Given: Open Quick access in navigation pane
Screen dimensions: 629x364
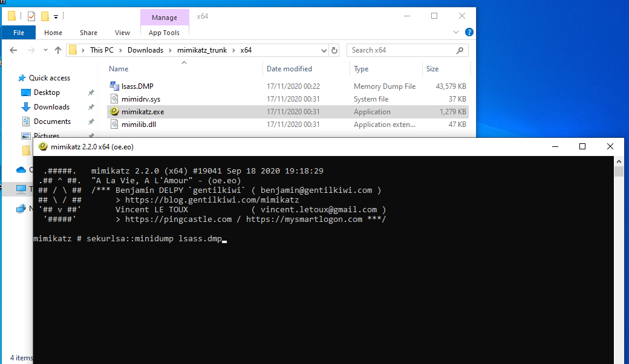Looking at the screenshot, I should 50,78.
